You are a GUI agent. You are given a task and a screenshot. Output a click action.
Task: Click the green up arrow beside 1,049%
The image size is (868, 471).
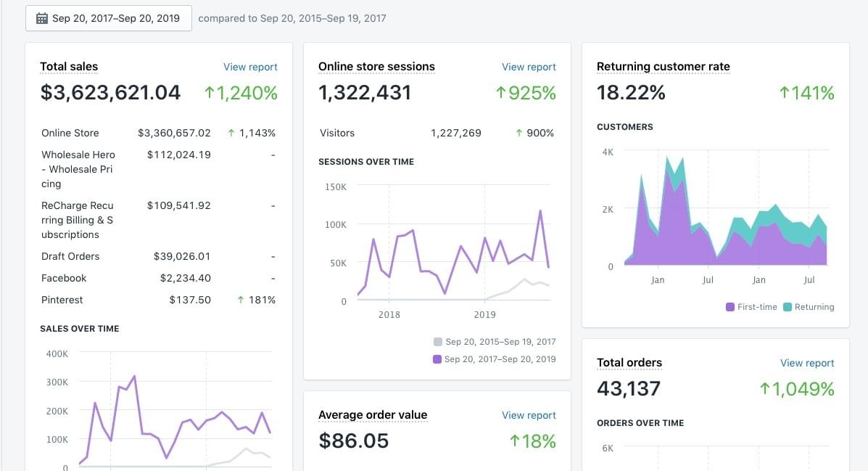pyautogui.click(x=764, y=389)
